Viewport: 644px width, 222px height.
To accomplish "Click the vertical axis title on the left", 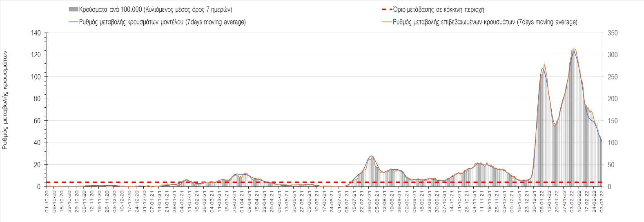I will click(5, 100).
